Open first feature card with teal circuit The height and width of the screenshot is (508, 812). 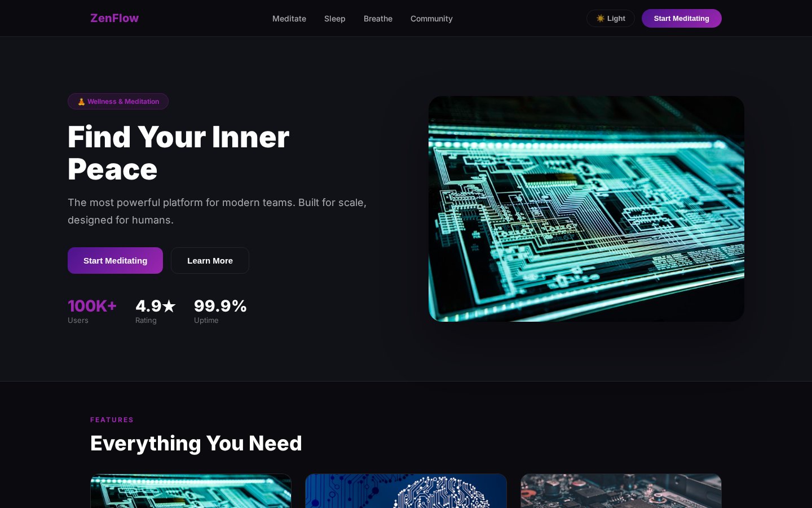pos(191,491)
